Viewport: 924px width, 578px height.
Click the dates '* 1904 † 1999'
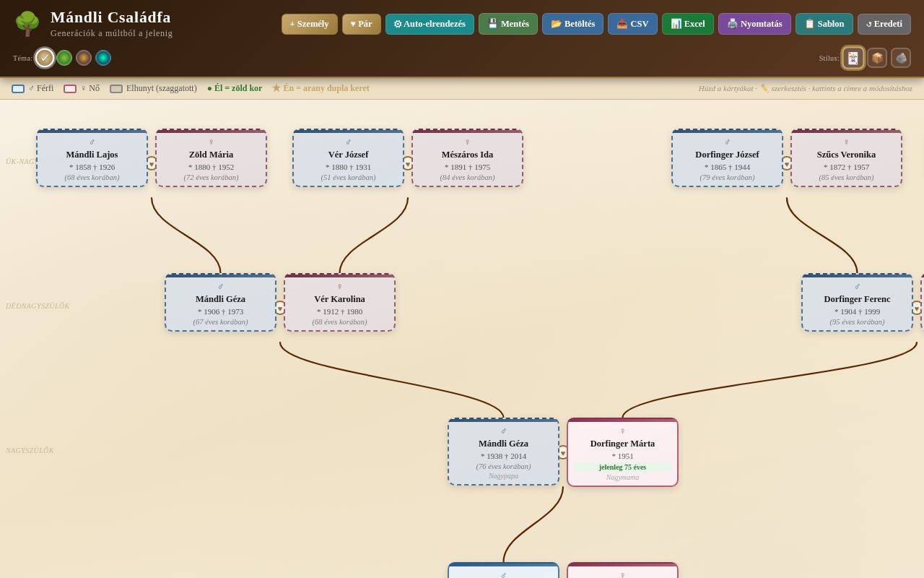(857, 311)
